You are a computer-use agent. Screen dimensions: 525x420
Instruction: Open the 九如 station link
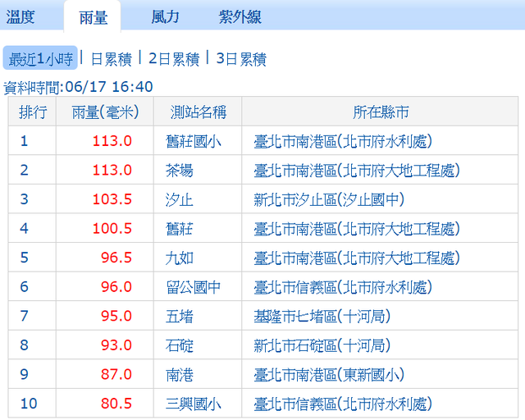coord(180,258)
